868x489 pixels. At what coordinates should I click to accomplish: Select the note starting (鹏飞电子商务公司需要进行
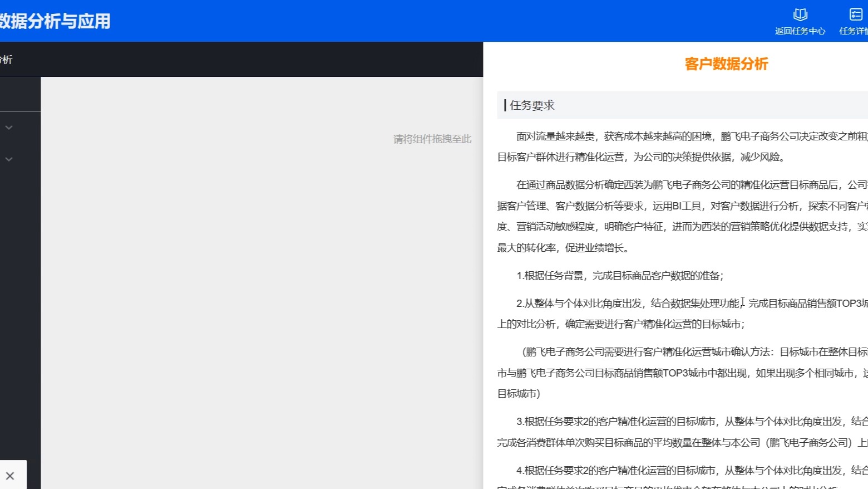point(682,373)
